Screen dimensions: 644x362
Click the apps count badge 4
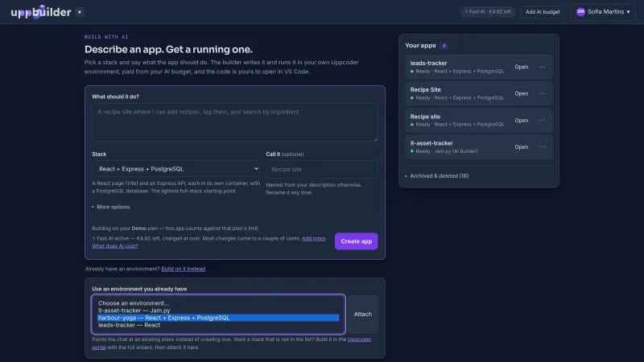coord(444,46)
